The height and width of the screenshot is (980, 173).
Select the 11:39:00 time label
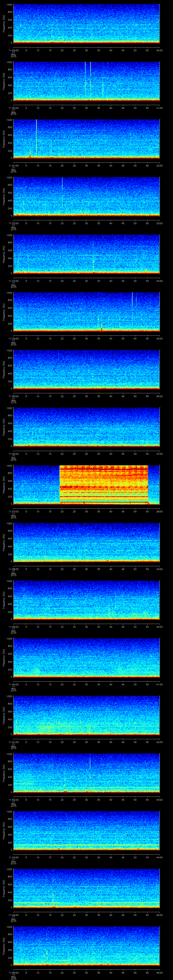coord(13,627)
